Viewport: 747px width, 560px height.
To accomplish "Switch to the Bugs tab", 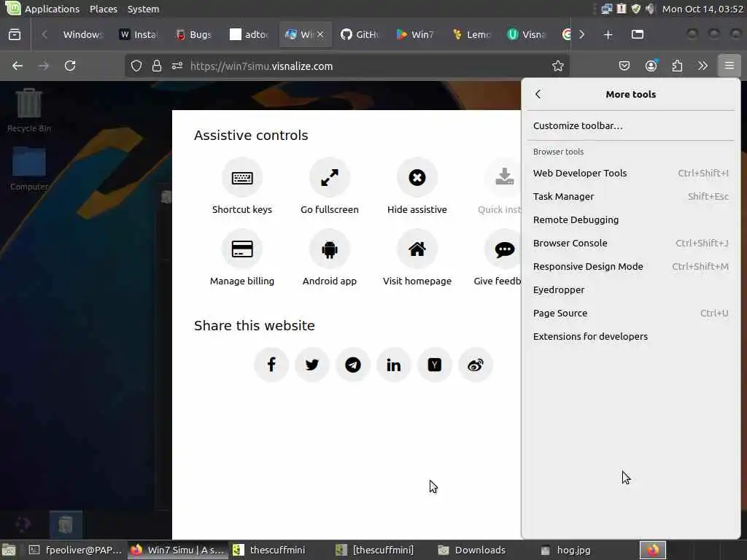I will click(193, 34).
